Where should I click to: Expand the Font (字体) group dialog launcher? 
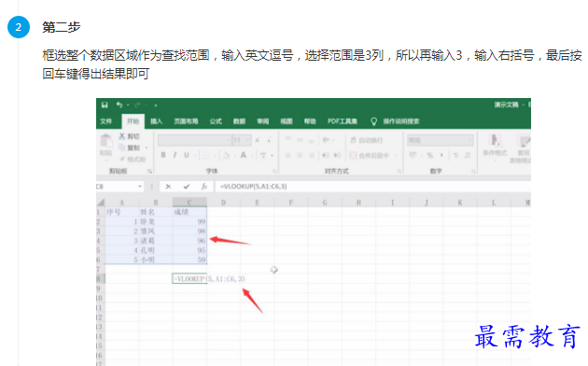point(274,172)
